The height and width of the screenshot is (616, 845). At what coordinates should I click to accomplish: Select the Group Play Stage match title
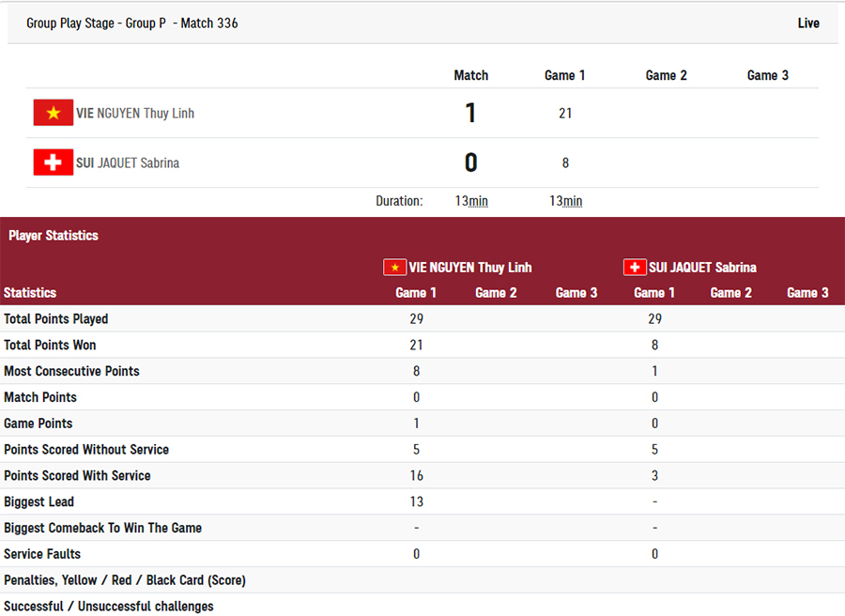tap(132, 23)
